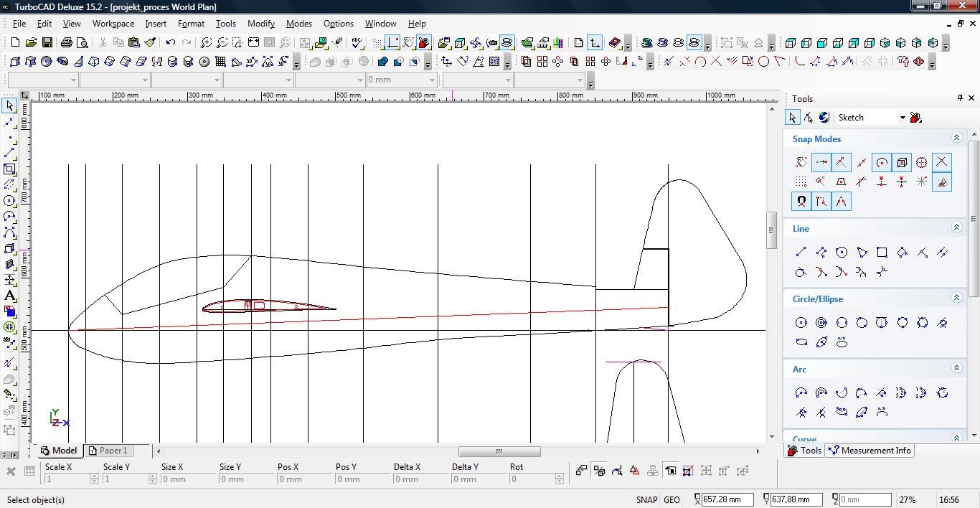Image resolution: width=980 pixels, height=508 pixels.
Task: Open the Sketch dropdown in Tools panel
Action: (x=903, y=118)
